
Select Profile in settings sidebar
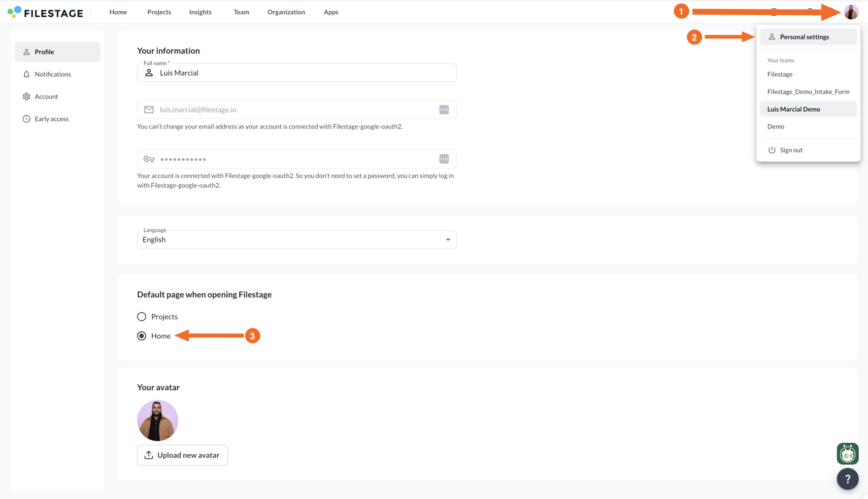58,52
